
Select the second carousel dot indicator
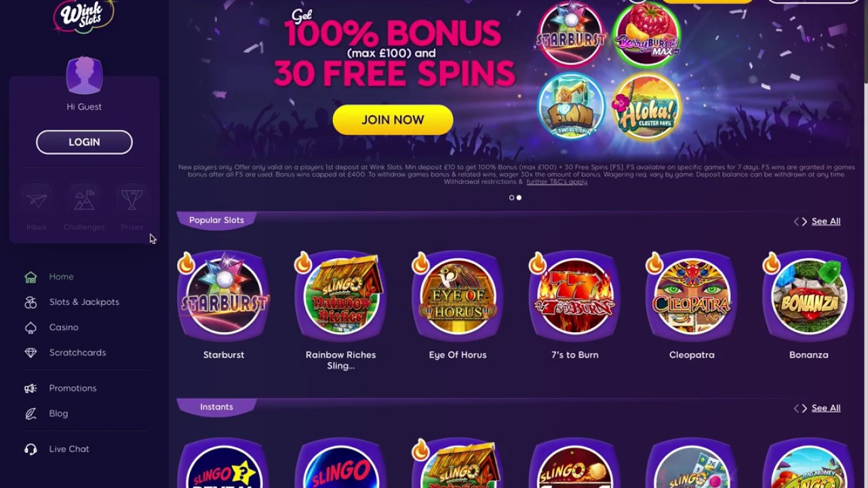click(519, 198)
